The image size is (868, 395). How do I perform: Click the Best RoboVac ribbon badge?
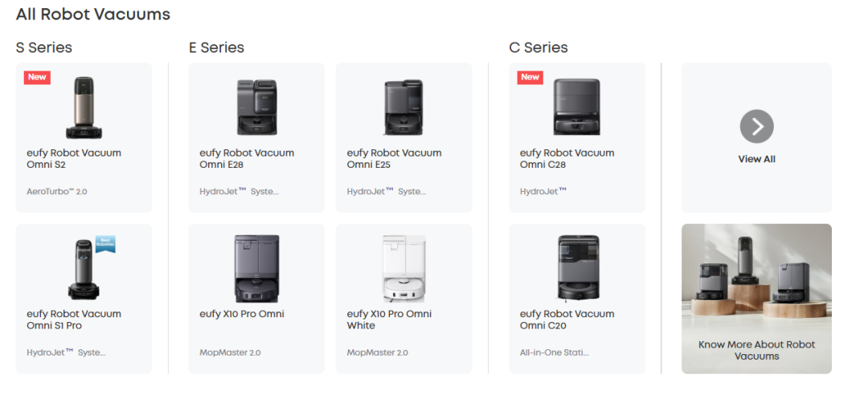pos(106,244)
